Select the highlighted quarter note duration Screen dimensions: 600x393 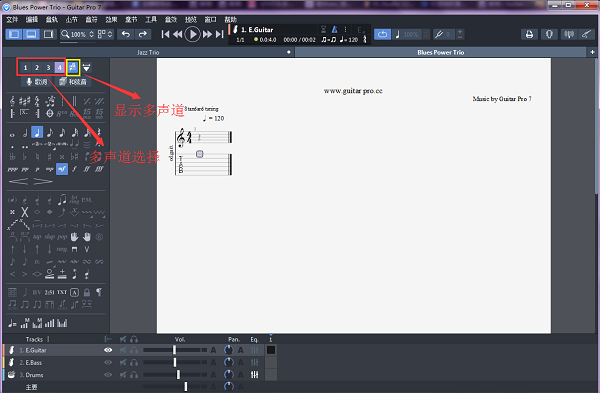[x=37, y=132]
